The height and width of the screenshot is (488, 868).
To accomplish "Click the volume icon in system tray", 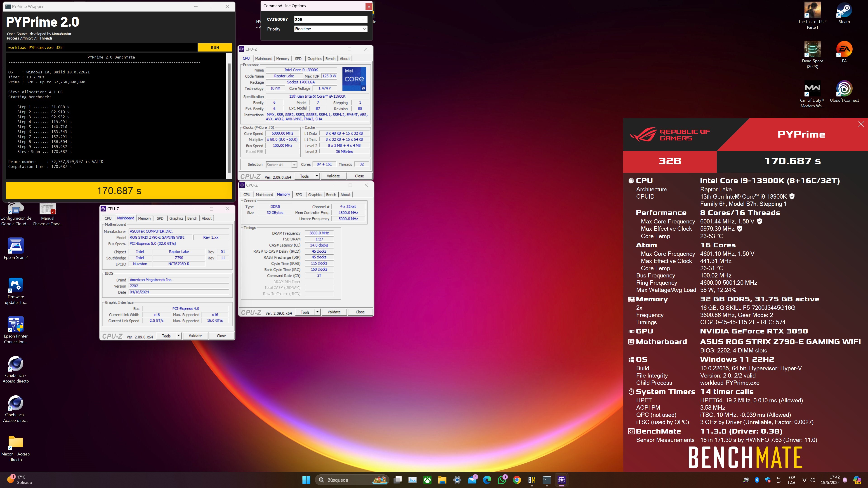I will pos(813,480).
